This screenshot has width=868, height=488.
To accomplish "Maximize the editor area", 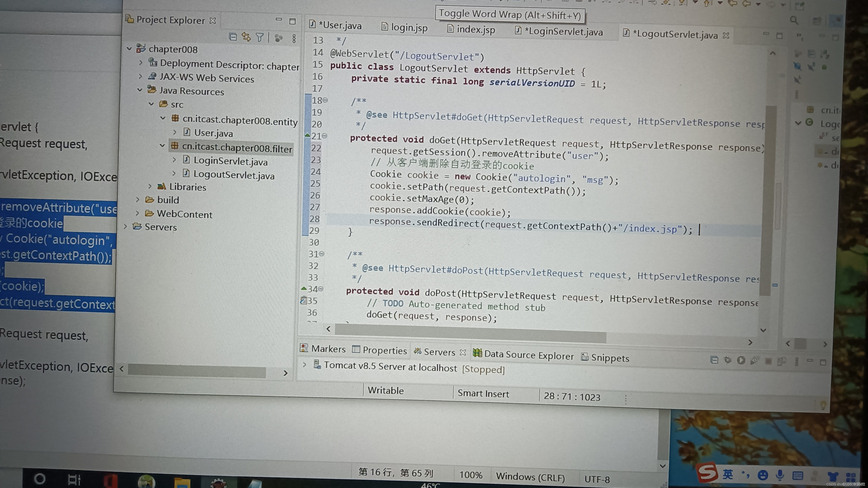I will click(x=779, y=35).
